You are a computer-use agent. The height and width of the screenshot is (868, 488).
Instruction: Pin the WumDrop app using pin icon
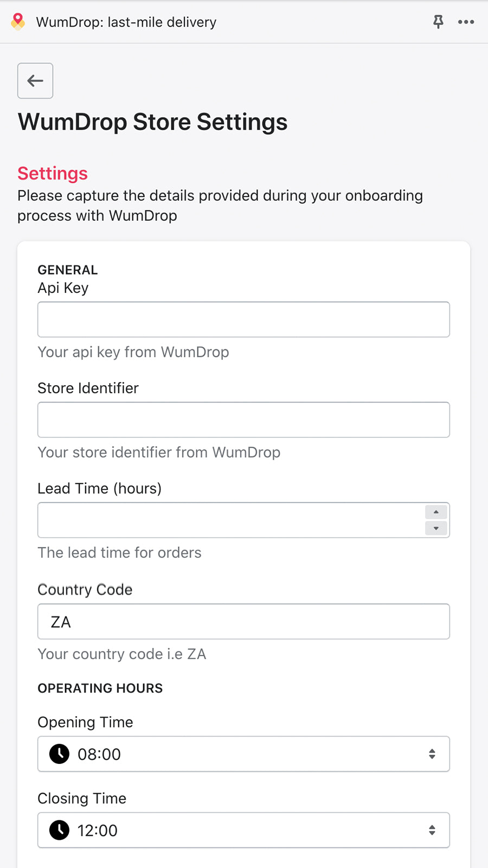438,22
